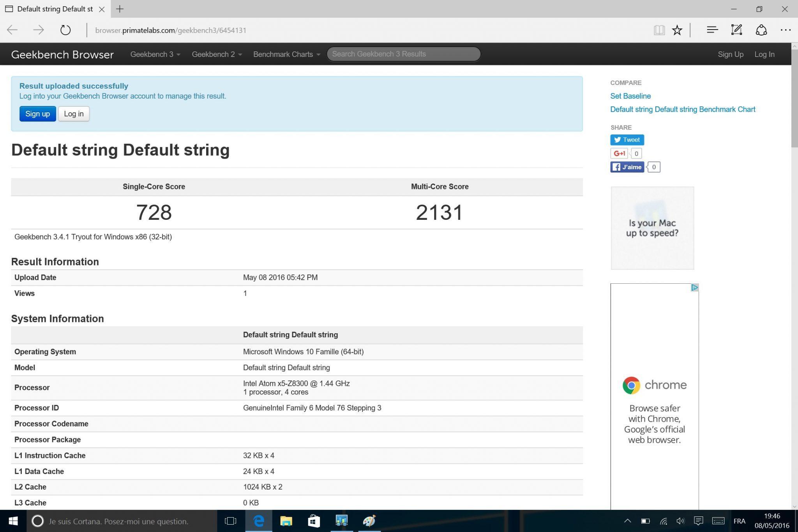Click the FRA language indicator
The image size is (798, 532).
(739, 521)
